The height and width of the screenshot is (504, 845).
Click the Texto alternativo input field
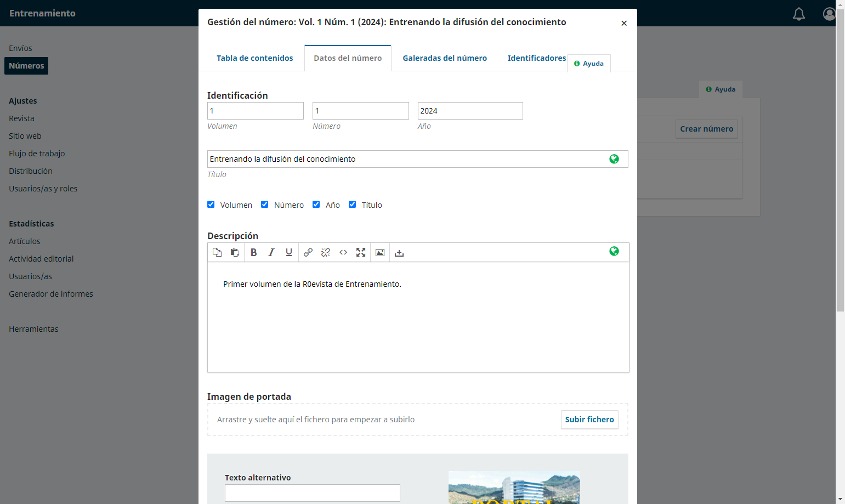tap(313, 493)
